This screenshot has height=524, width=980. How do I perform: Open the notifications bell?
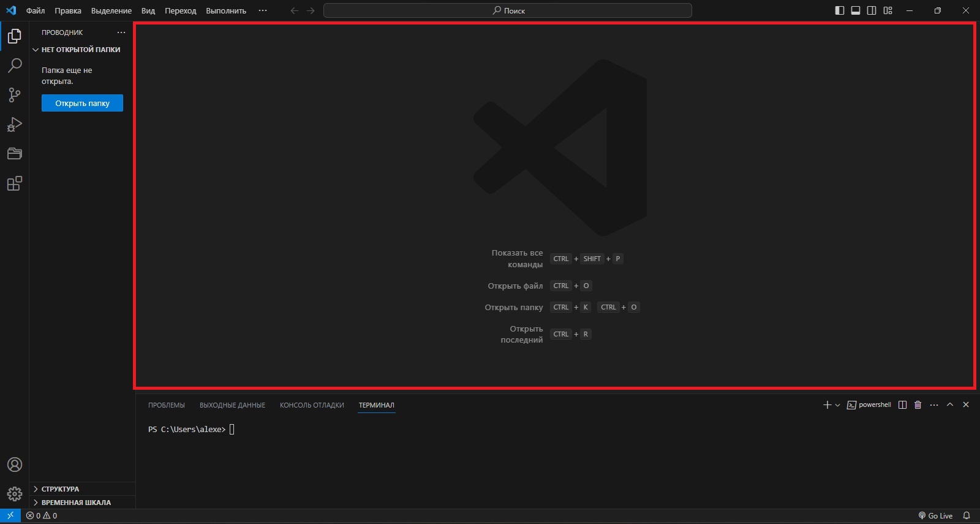coord(967,516)
